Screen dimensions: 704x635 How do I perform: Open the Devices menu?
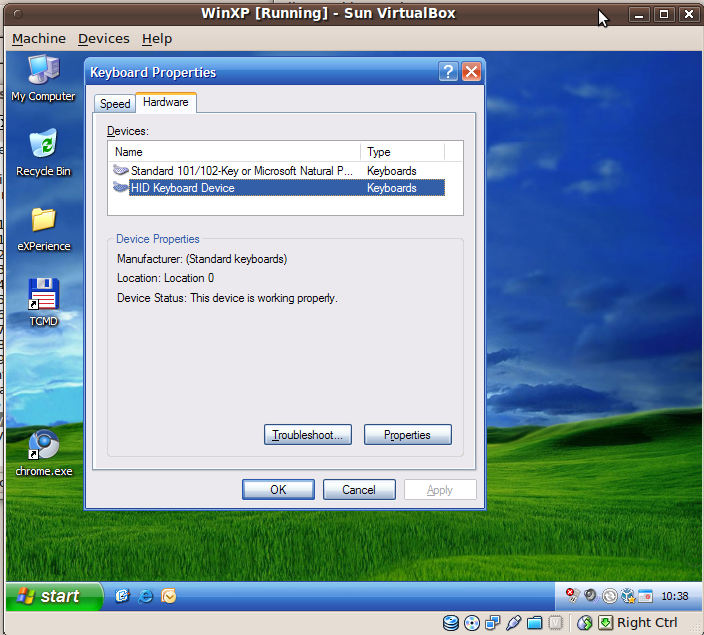(x=104, y=39)
